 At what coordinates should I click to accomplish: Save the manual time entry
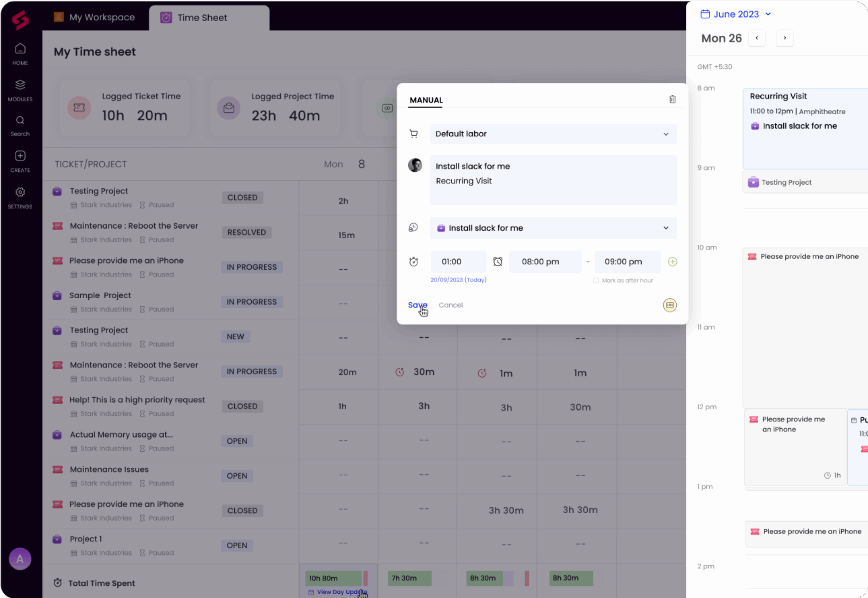417,305
